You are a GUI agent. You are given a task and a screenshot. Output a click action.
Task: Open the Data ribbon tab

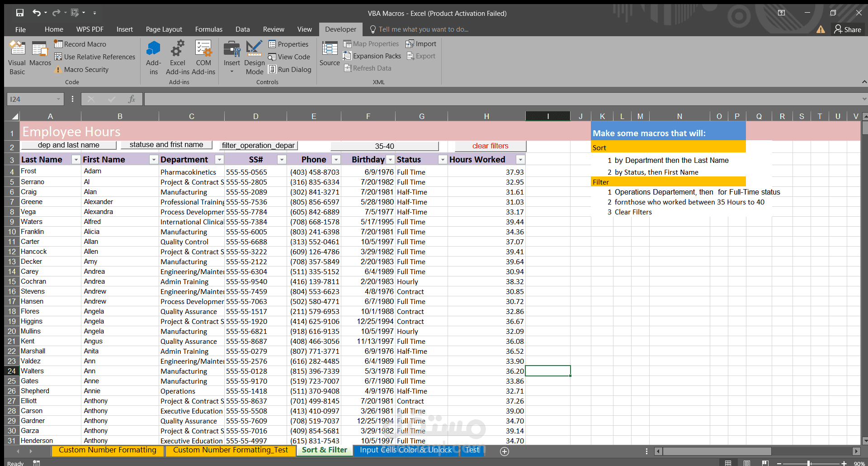click(242, 29)
